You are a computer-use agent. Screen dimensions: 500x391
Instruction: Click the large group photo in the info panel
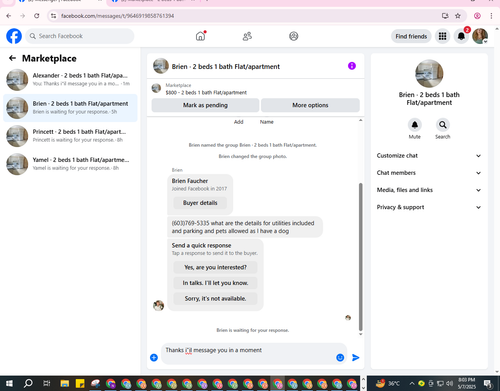[x=429, y=74]
